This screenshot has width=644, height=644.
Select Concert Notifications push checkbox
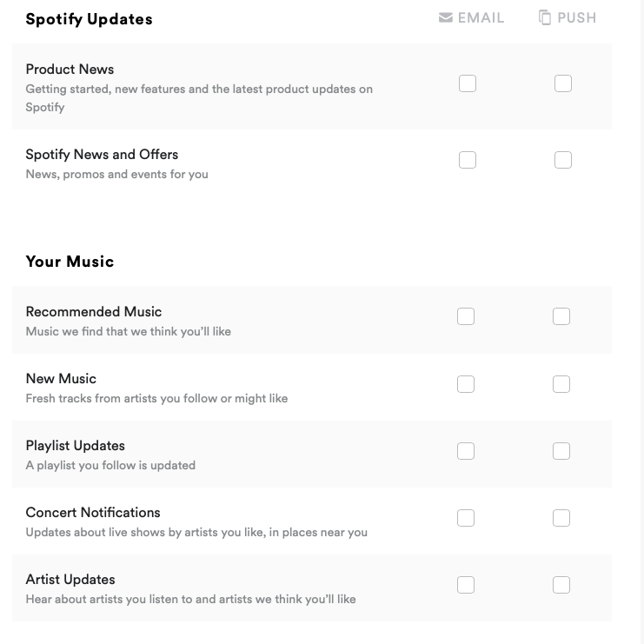pos(561,518)
